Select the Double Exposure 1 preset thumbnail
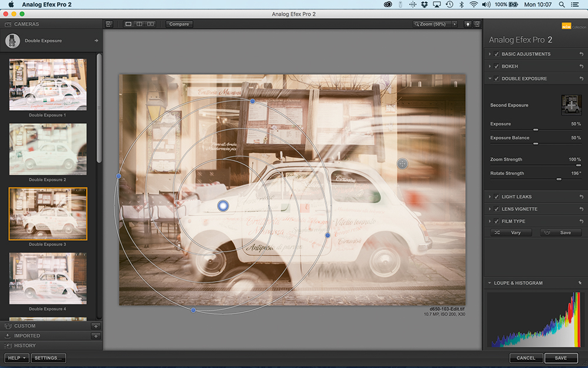The width and height of the screenshot is (588, 368). click(x=48, y=84)
